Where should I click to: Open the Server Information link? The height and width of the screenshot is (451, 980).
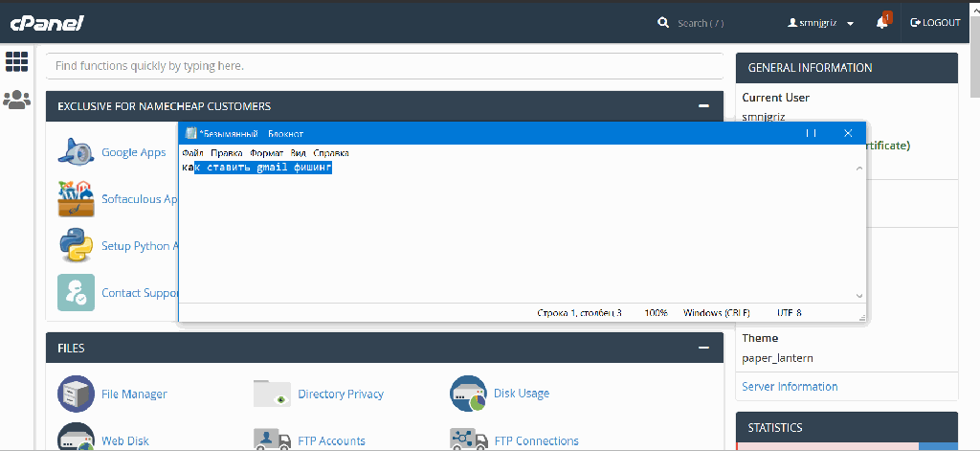click(790, 387)
